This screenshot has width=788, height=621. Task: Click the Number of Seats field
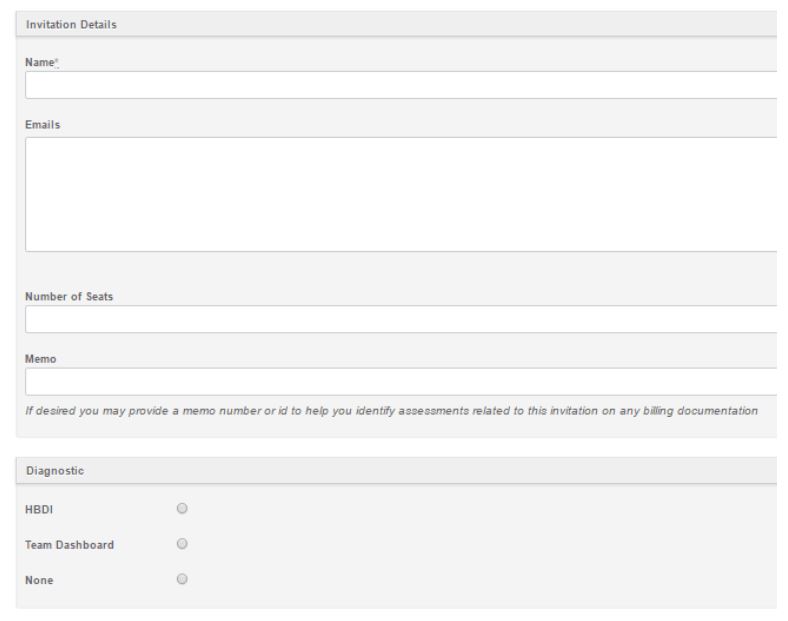coord(400,319)
